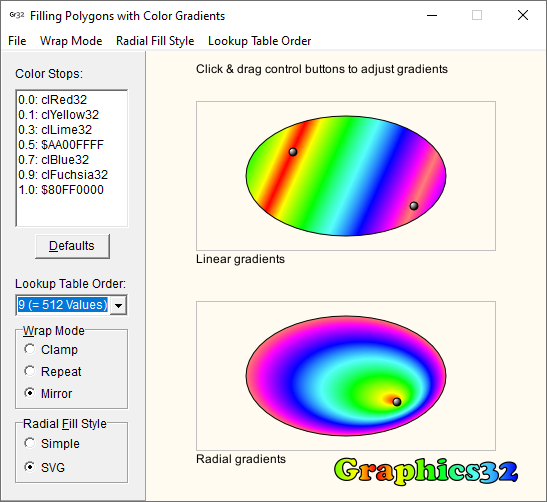
Task: Open the File menu
Action: [17, 41]
